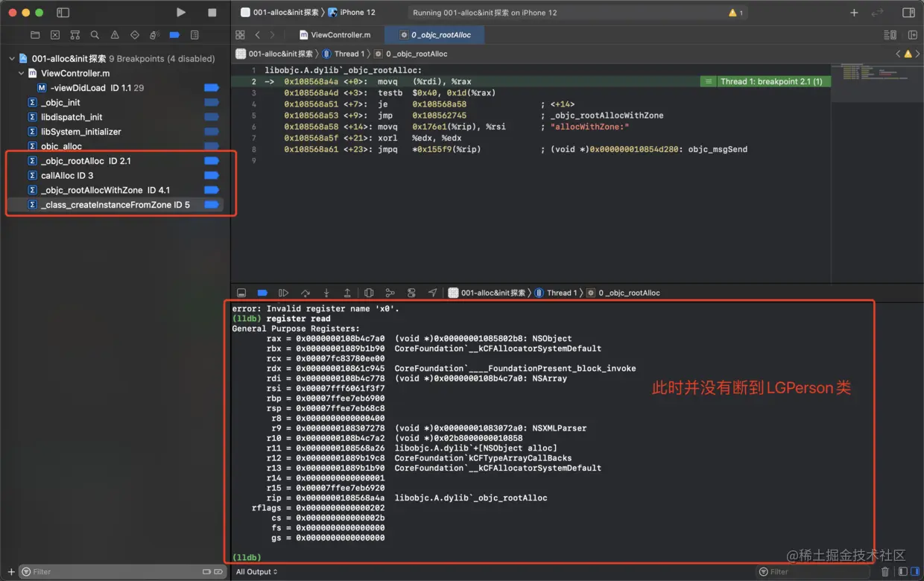This screenshot has height=581, width=924.
Task: Open Debug Memory Graph icon
Action: click(390, 293)
